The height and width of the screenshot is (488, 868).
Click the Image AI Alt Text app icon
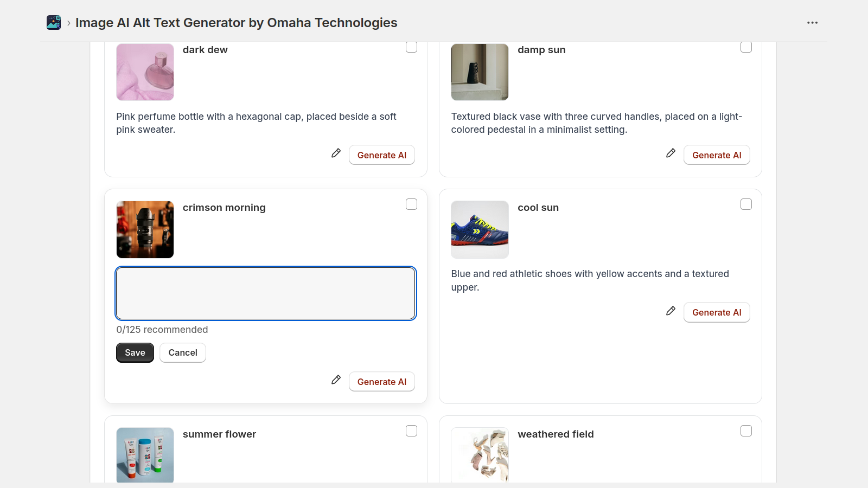coord(54,23)
